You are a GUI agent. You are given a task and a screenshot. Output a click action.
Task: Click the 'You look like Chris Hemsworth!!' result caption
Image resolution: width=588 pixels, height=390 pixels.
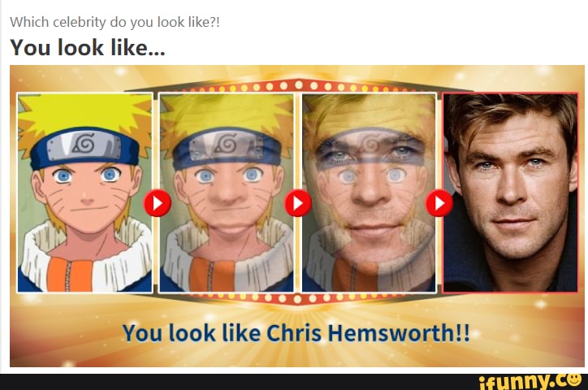pos(296,332)
